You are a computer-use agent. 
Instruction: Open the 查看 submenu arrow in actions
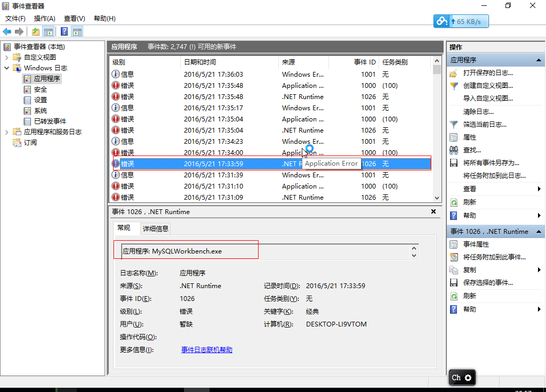click(x=539, y=189)
